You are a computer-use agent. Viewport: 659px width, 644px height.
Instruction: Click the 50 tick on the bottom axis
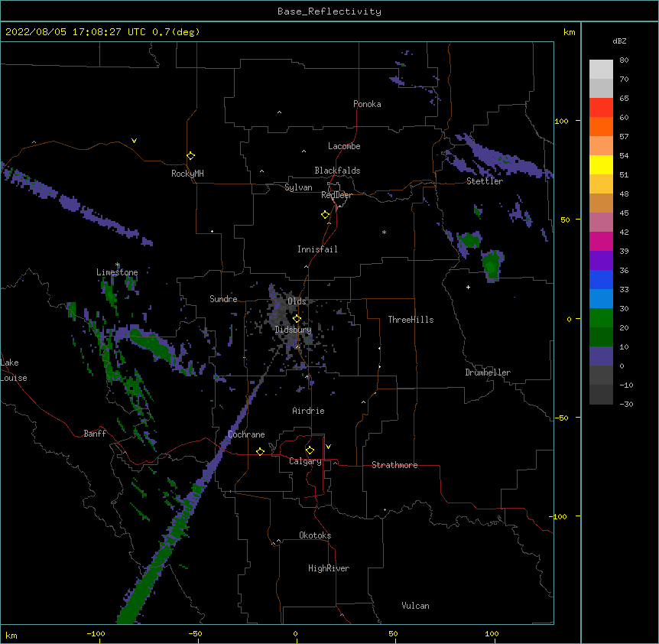[x=394, y=633]
